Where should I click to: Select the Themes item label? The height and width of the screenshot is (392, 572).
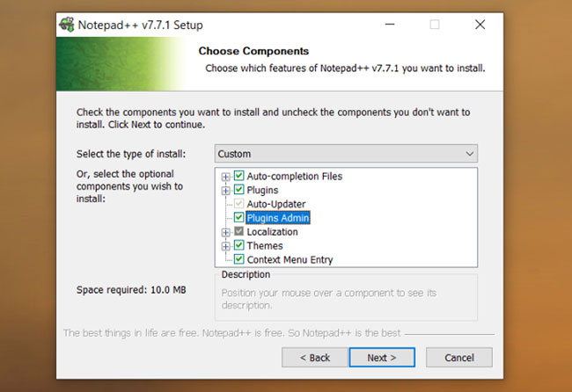pyautogui.click(x=265, y=245)
